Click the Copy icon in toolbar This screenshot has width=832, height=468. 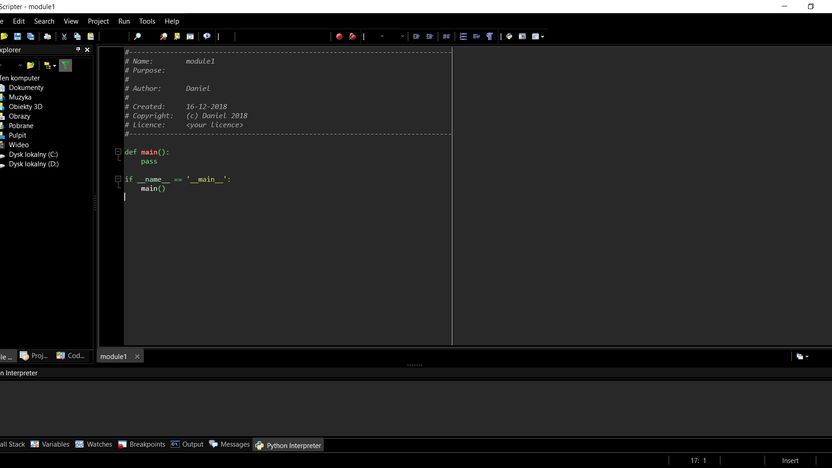[77, 37]
